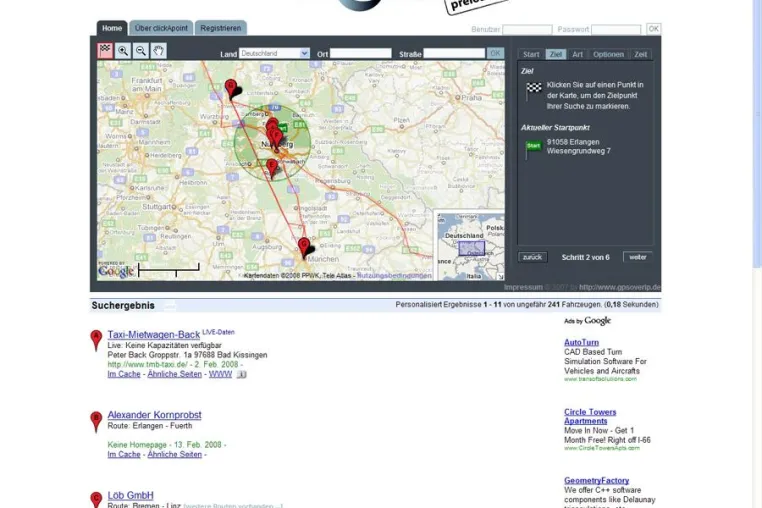Click the zoom in magnifier tool
Viewport: 762px width, 508px height.
pyautogui.click(x=123, y=50)
